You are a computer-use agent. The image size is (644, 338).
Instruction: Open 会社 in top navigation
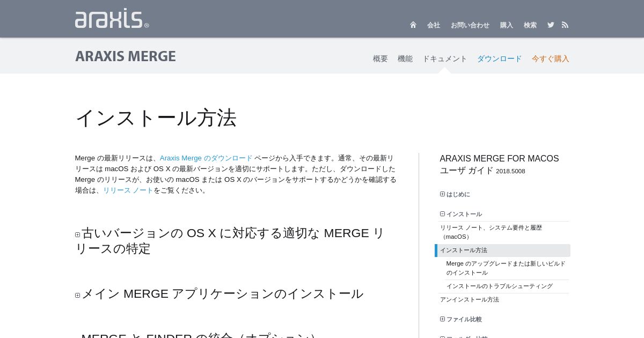(x=434, y=25)
